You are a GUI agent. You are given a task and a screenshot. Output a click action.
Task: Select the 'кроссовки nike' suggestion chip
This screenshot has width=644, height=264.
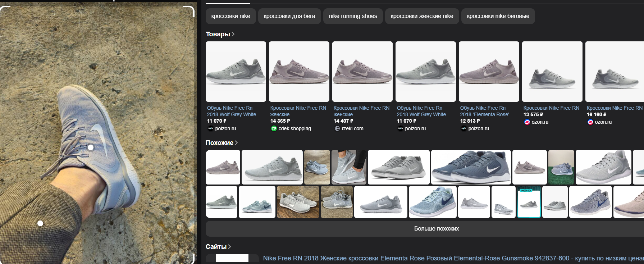(230, 16)
